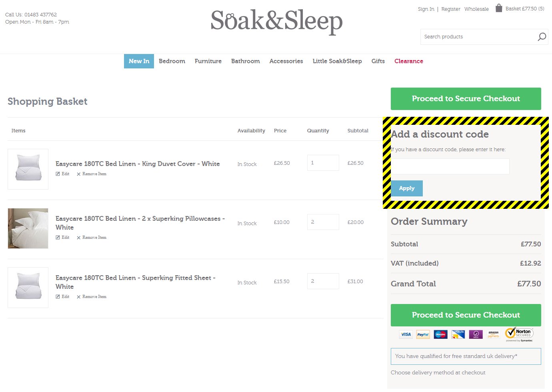The height and width of the screenshot is (392, 552).
Task: Click the Register link
Action: 451,9
